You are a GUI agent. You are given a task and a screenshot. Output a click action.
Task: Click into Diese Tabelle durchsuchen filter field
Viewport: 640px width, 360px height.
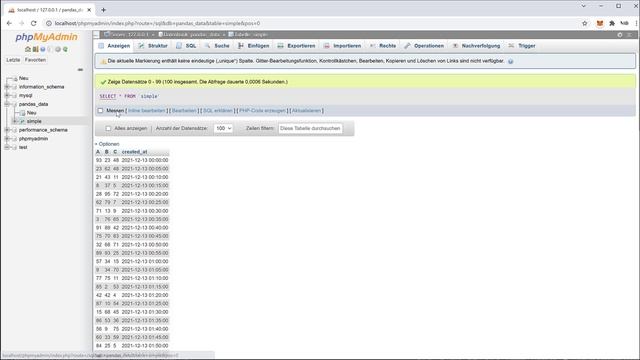point(310,128)
